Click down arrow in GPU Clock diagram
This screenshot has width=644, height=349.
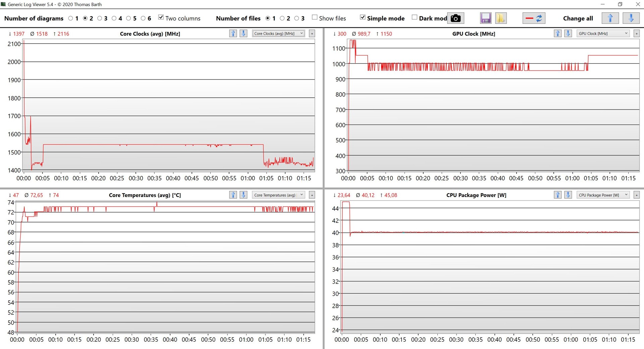point(568,34)
